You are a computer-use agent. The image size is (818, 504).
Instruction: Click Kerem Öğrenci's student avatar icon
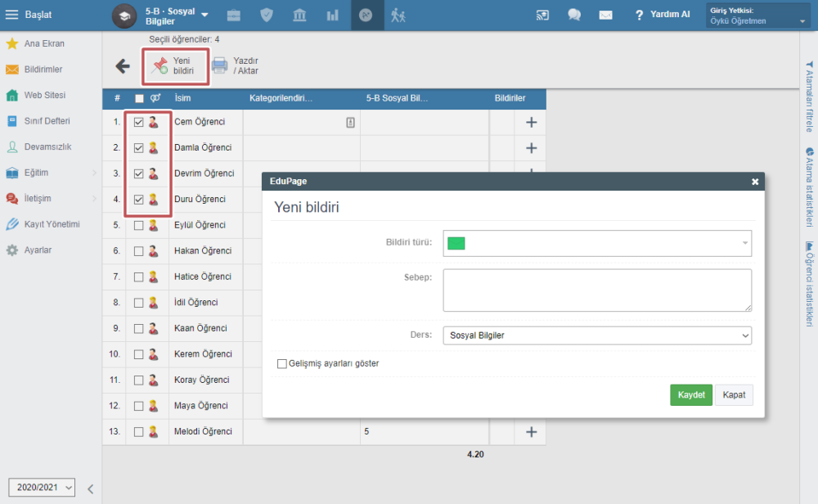tap(153, 354)
